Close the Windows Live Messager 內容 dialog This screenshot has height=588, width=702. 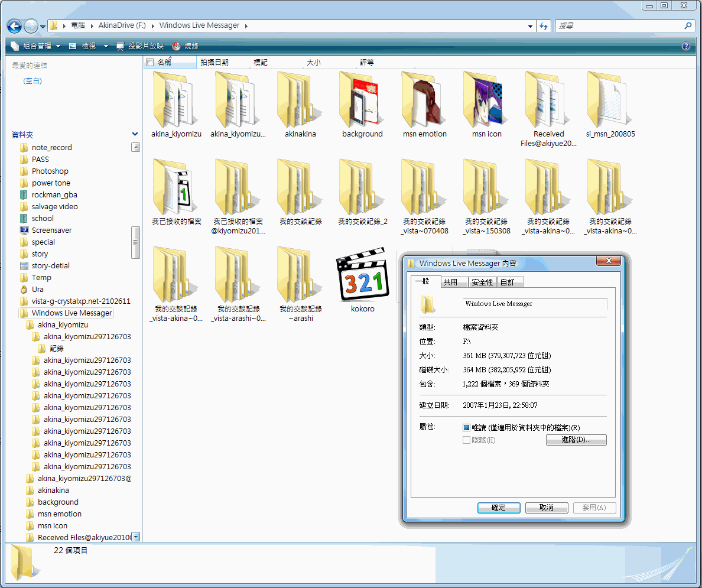[x=609, y=261]
